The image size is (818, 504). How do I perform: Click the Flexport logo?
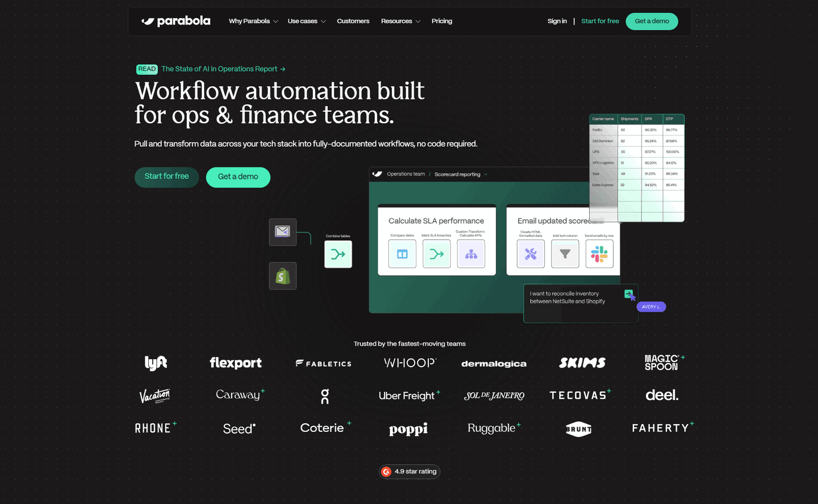[236, 363]
